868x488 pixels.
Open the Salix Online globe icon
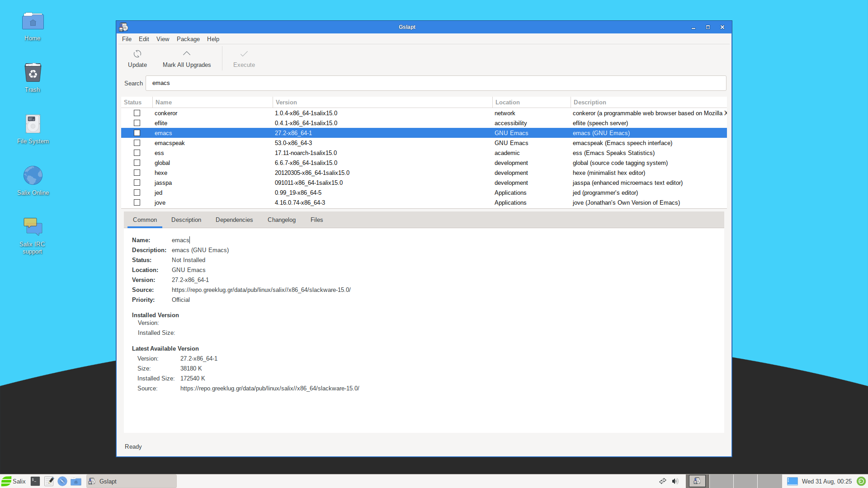[x=33, y=175]
